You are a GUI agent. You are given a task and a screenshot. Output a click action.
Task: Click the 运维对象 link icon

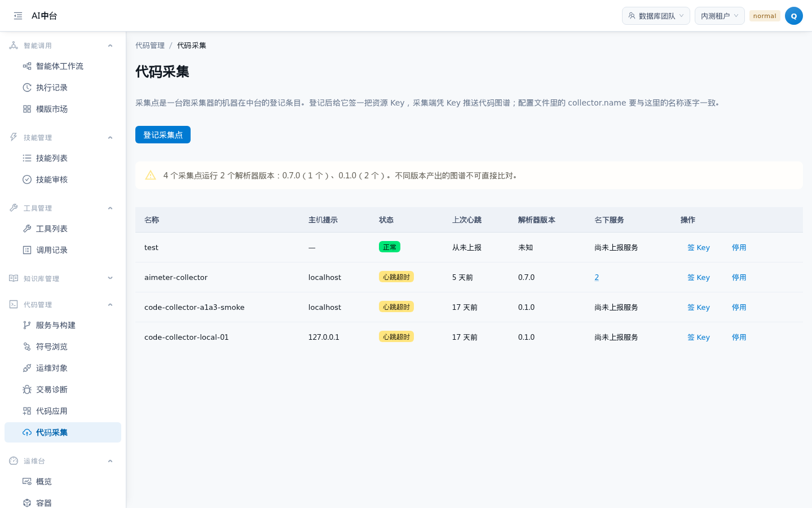(27, 368)
